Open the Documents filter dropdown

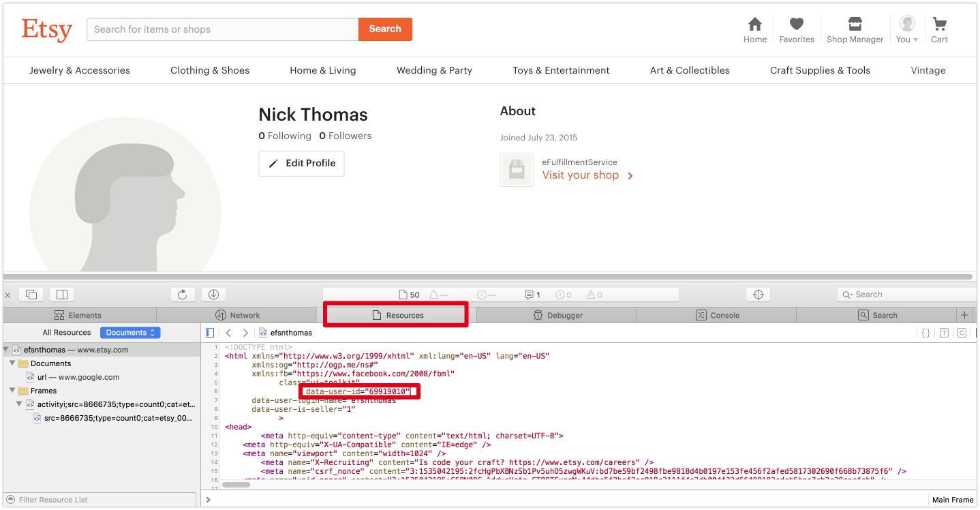click(x=130, y=333)
